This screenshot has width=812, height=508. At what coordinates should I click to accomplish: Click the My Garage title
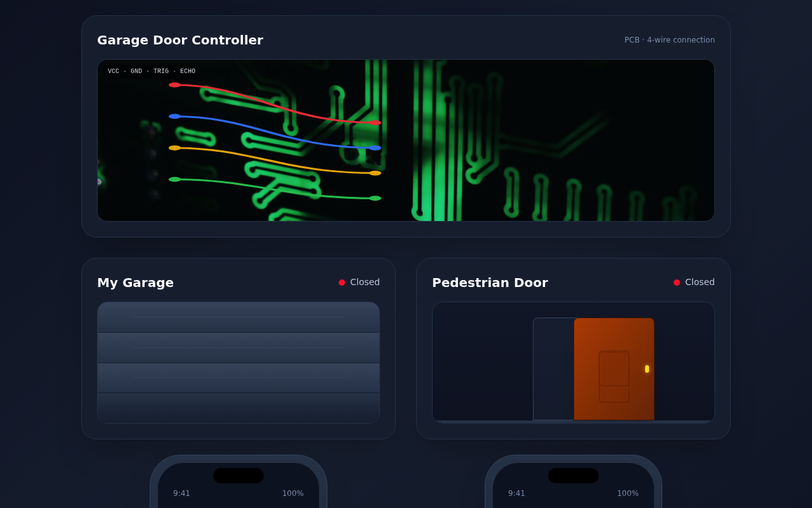click(135, 283)
